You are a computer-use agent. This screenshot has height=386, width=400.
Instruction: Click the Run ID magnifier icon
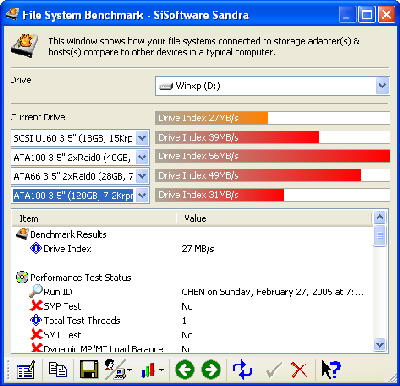pyautogui.click(x=35, y=291)
